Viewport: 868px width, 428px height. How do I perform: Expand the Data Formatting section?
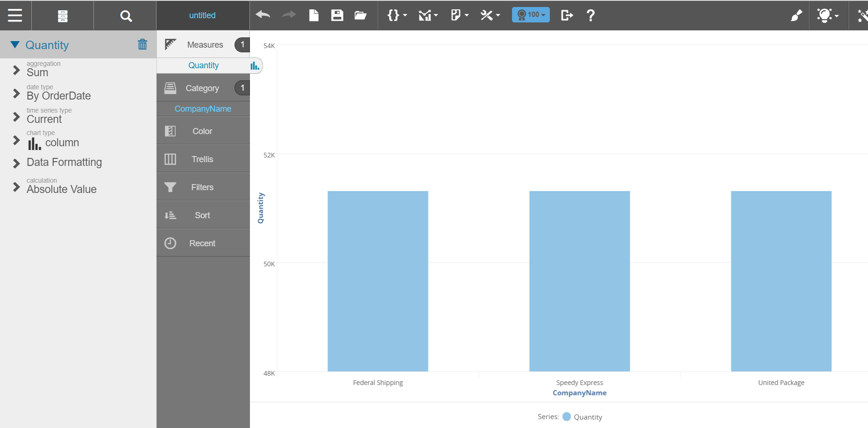click(x=16, y=163)
